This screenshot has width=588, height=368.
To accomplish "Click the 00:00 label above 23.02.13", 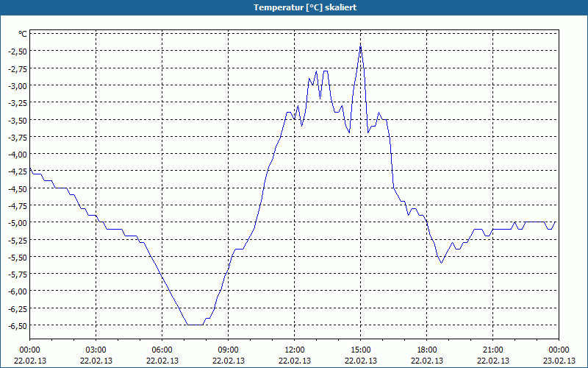I will 559,350.
